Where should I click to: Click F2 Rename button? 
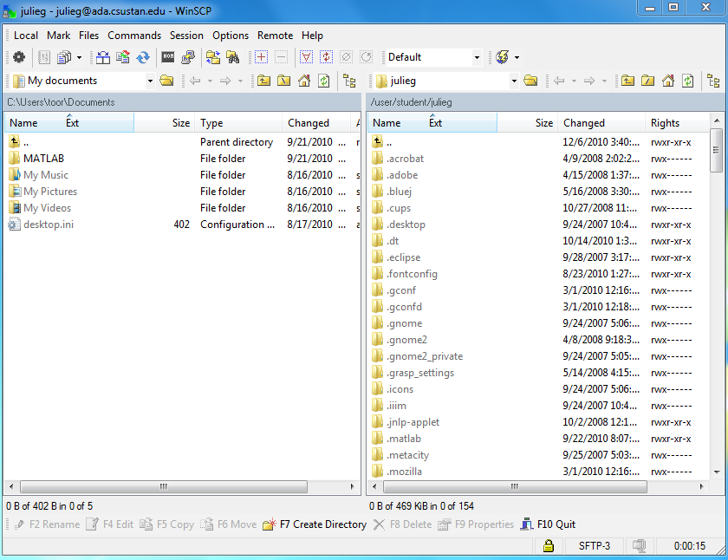click(x=47, y=524)
